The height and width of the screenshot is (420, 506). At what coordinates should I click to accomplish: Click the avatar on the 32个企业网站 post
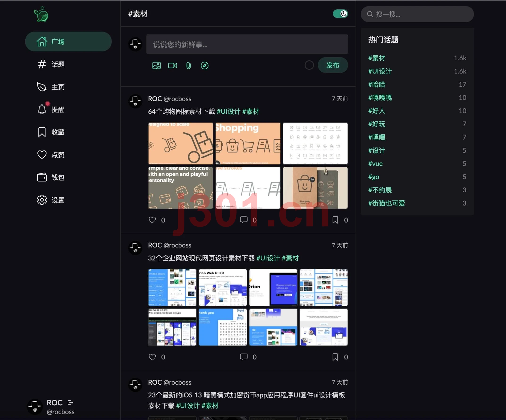135,248
